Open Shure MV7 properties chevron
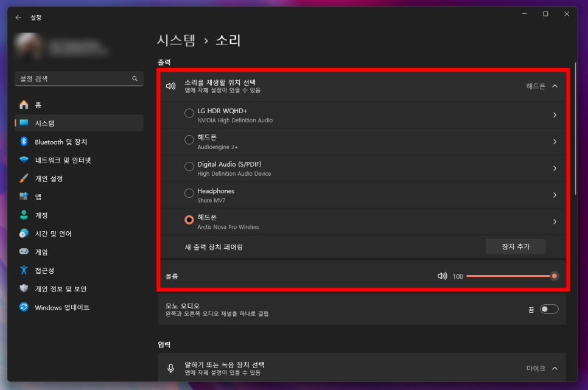This screenshot has width=588, height=390. pyautogui.click(x=555, y=195)
